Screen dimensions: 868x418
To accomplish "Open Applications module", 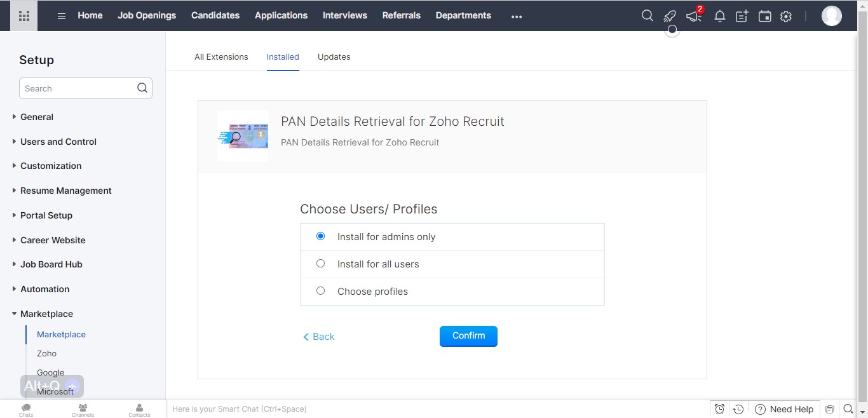I will [281, 15].
